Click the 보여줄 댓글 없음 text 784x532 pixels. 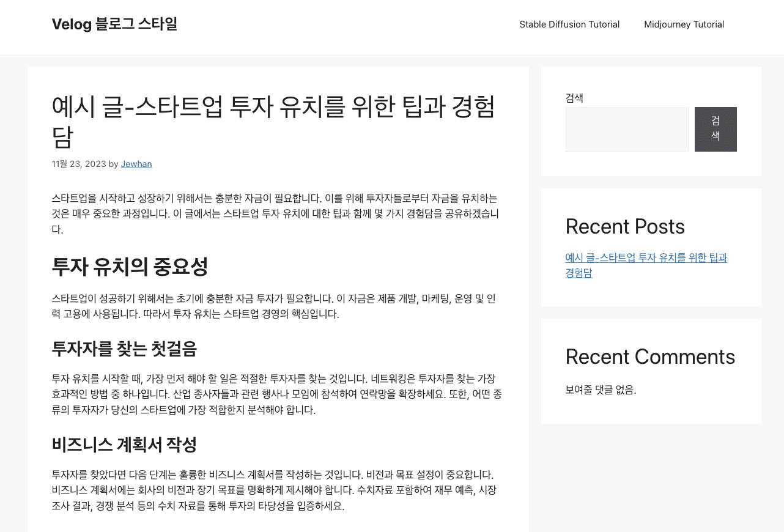[601, 390]
